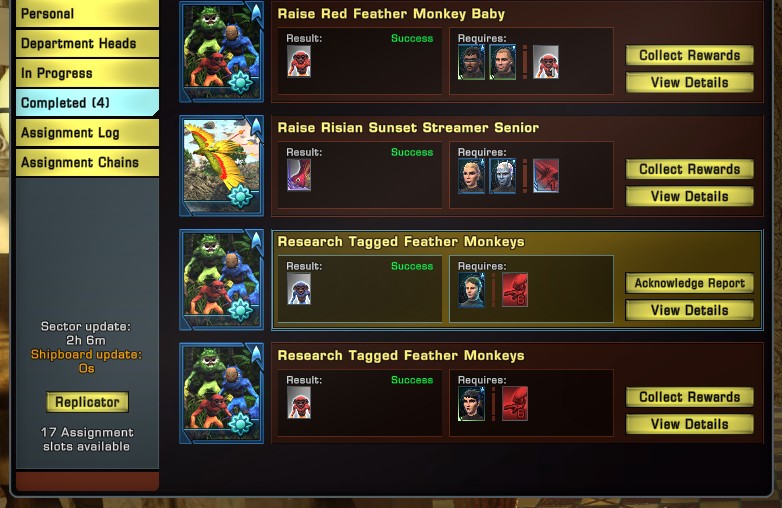
Task: View Details of Risian Sunset Streamer Senior assignment
Action: (x=689, y=196)
